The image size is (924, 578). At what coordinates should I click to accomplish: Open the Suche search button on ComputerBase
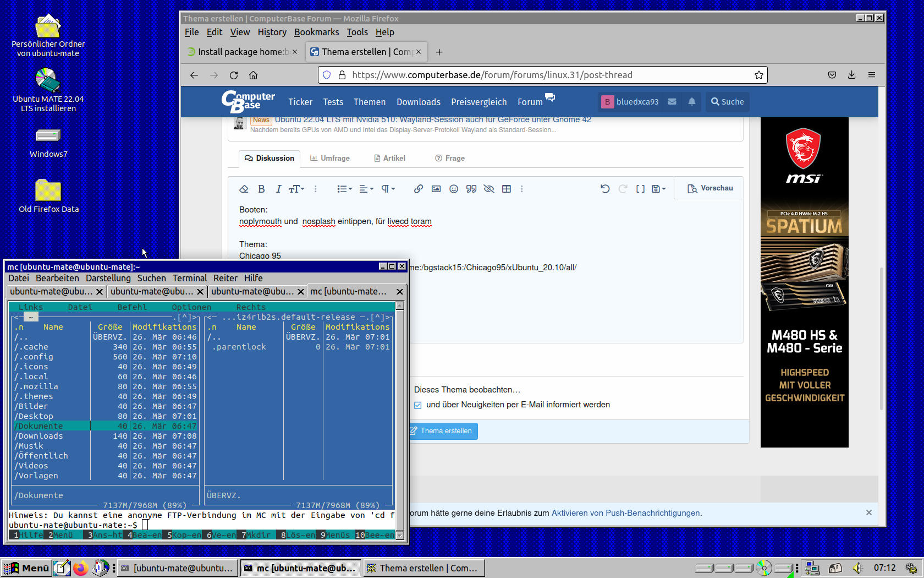pyautogui.click(x=727, y=102)
